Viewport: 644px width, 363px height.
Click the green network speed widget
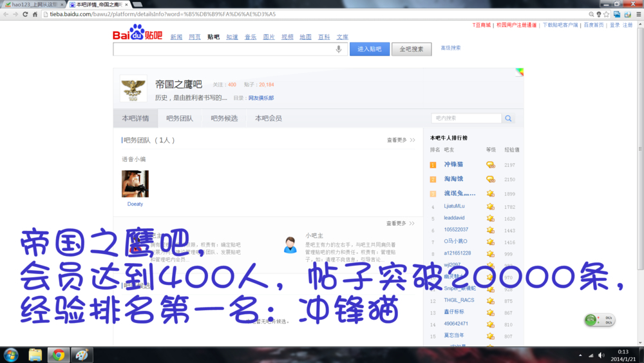[x=600, y=320]
